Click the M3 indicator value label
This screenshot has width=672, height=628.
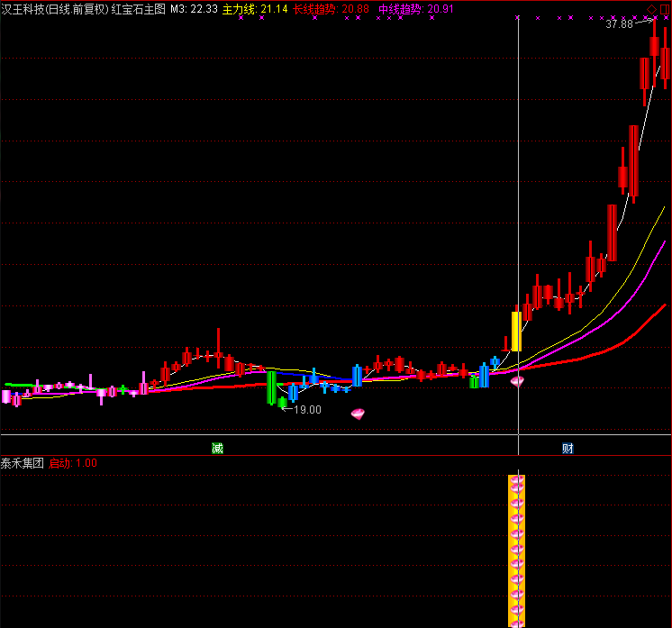click(x=194, y=8)
